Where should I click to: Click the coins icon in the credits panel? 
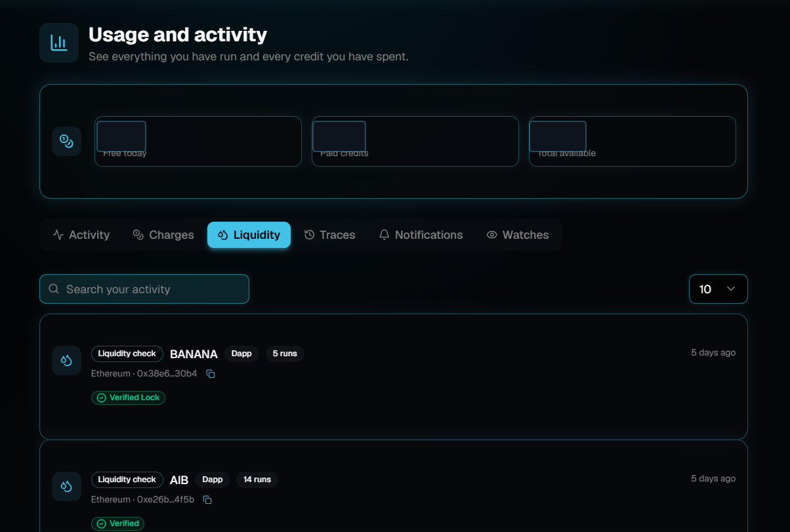[x=66, y=141]
